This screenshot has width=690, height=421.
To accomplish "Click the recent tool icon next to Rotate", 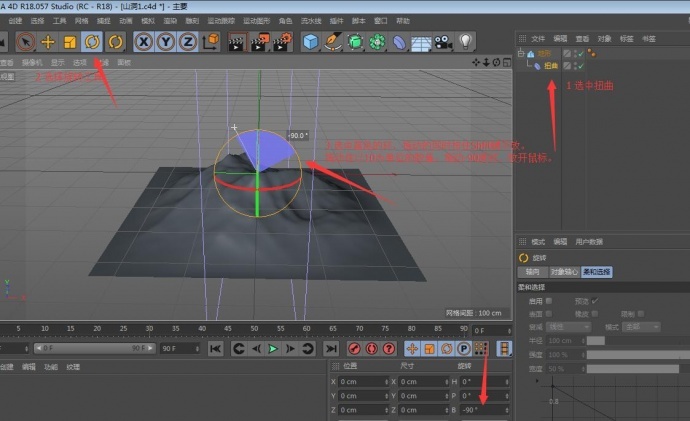I will point(115,42).
